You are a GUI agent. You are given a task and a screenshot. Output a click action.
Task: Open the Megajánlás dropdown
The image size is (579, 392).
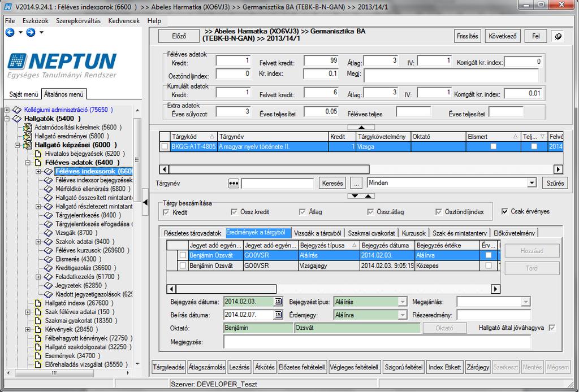(525, 302)
